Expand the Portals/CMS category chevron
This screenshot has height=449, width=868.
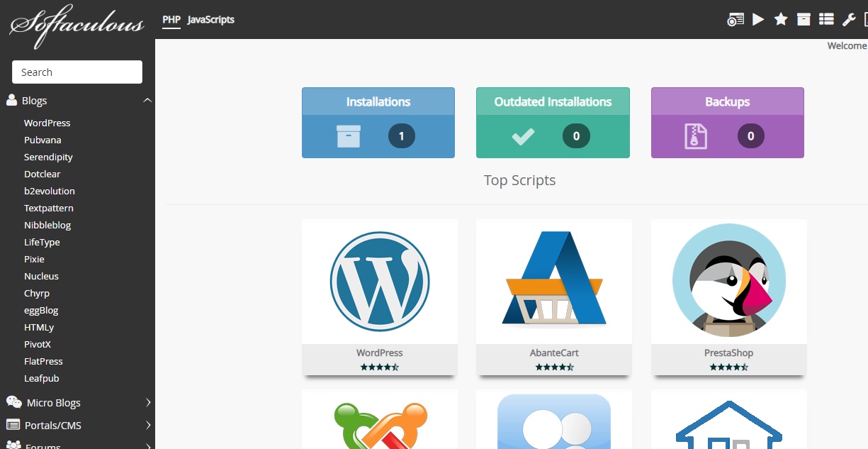(x=148, y=426)
